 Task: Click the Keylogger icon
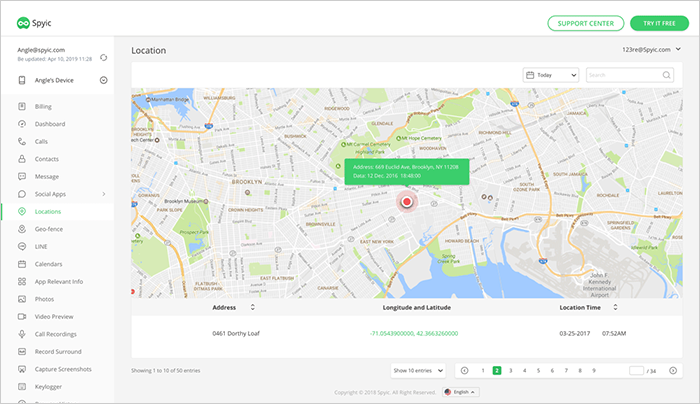[x=22, y=387]
